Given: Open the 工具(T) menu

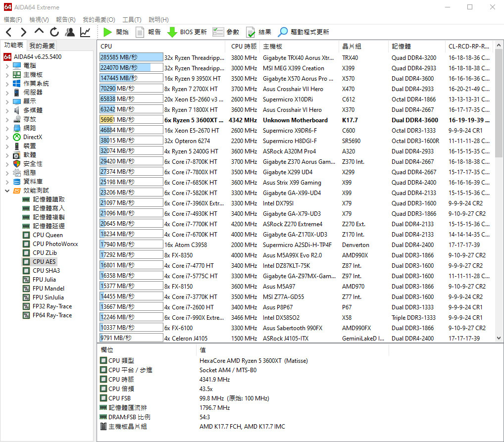Looking at the screenshot, I should (132, 20).
